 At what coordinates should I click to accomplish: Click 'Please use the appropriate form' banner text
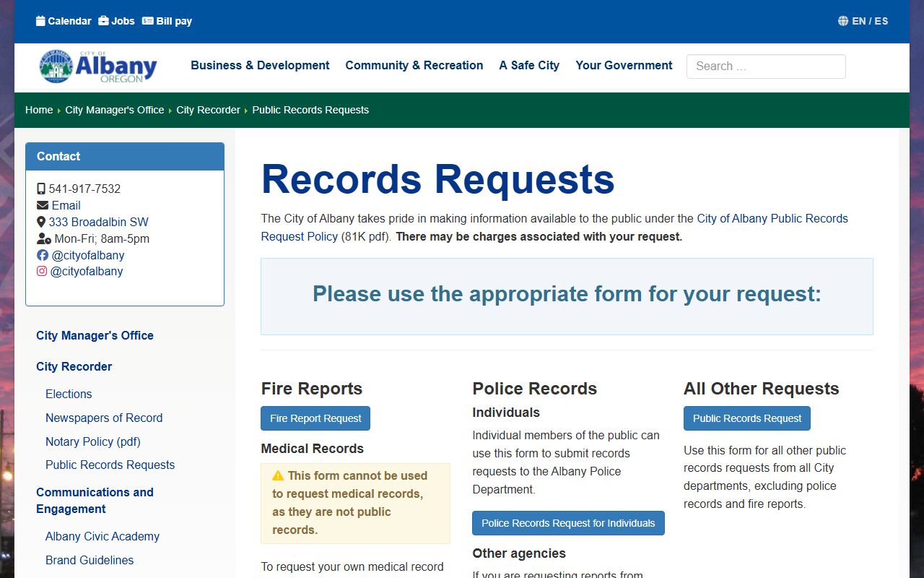tap(567, 294)
